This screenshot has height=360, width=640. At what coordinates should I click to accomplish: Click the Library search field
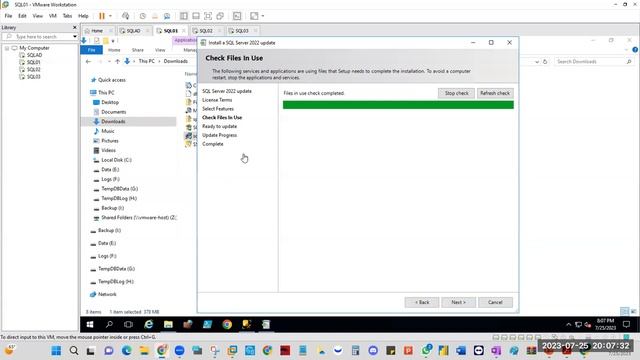click(36, 37)
